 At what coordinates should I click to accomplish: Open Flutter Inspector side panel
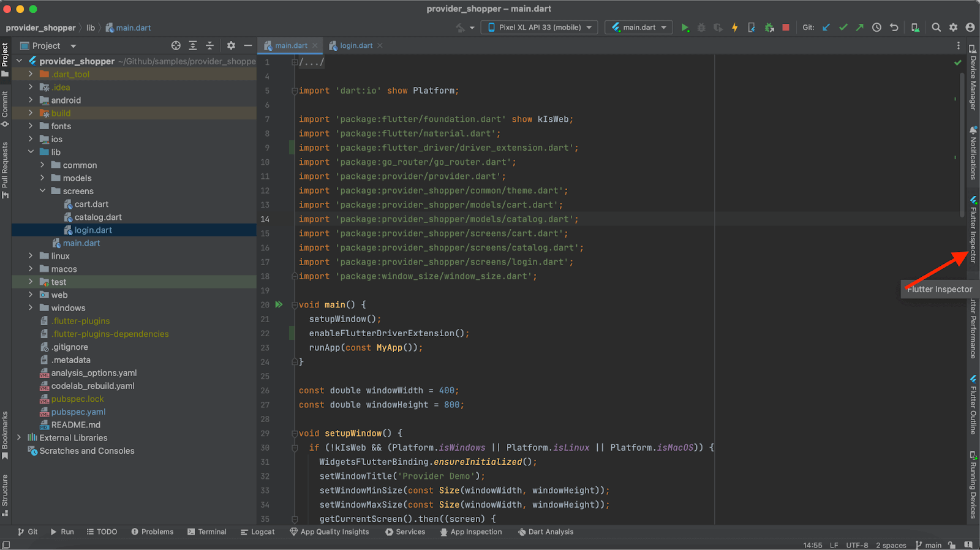[x=973, y=230]
